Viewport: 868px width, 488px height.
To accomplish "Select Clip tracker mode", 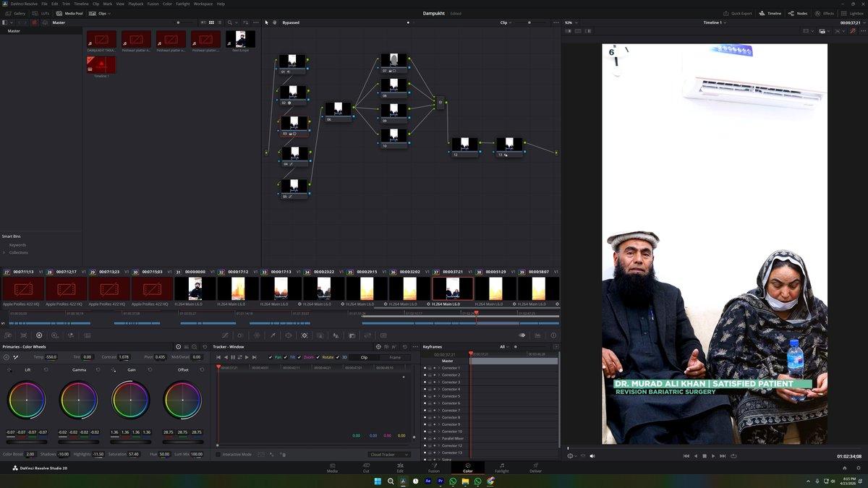I will pyautogui.click(x=364, y=357).
